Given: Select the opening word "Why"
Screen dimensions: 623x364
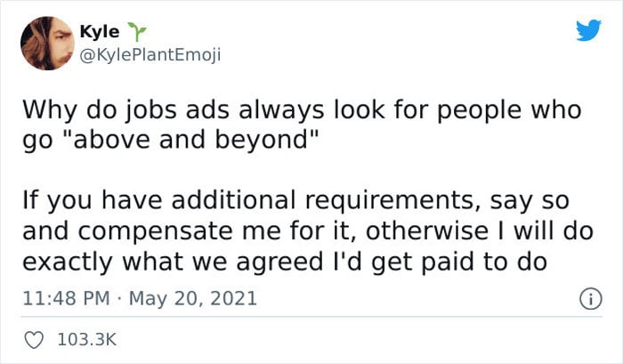Looking at the screenshot, I should pos(50,110).
